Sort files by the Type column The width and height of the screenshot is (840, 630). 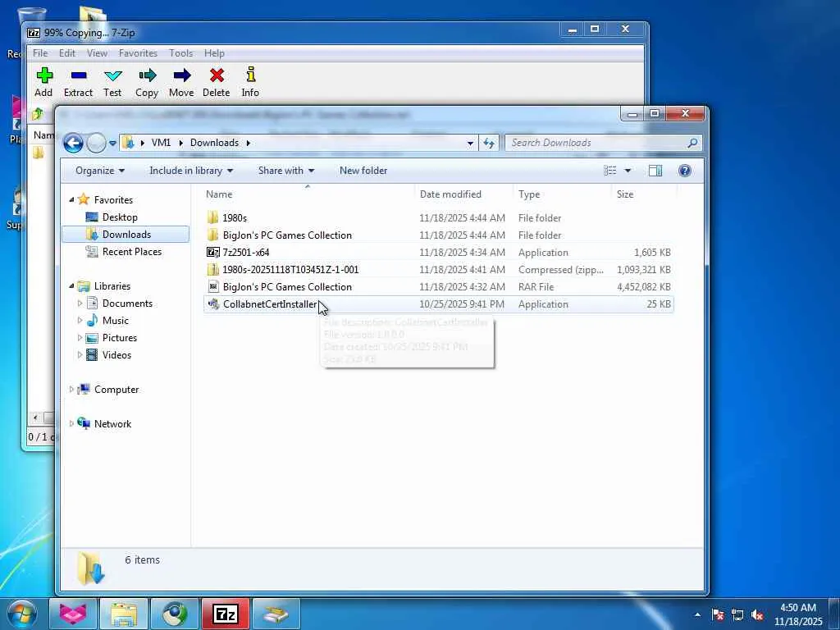561,194
